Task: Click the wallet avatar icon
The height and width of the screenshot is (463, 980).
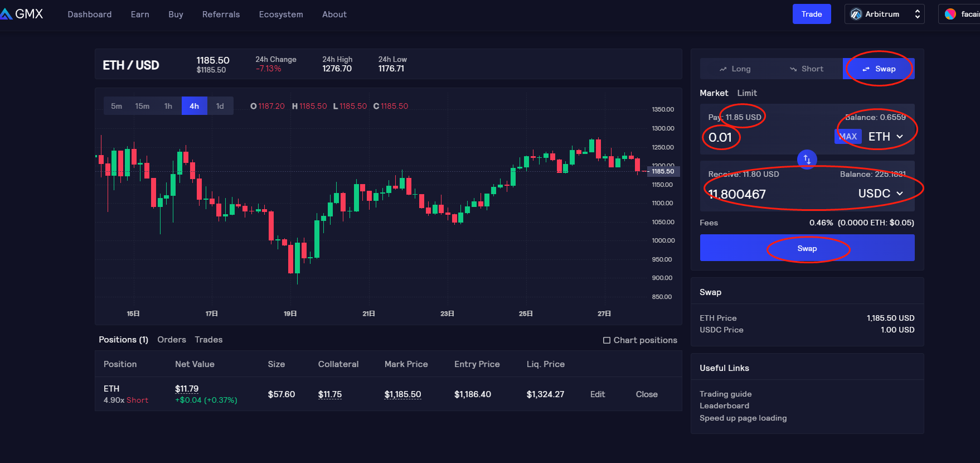Action: click(950, 14)
